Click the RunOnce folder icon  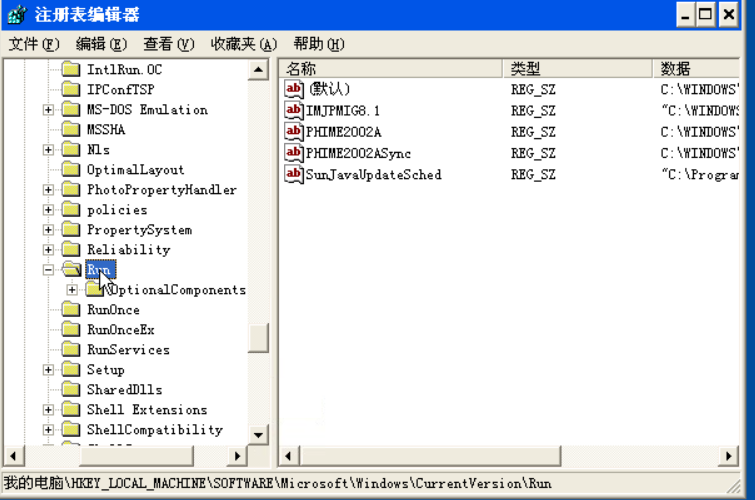[x=71, y=309]
